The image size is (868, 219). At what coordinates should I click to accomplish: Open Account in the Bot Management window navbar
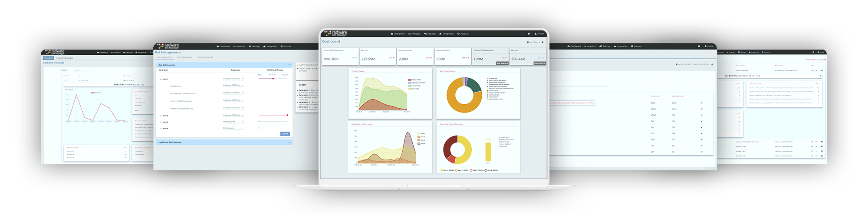pyautogui.click(x=286, y=46)
